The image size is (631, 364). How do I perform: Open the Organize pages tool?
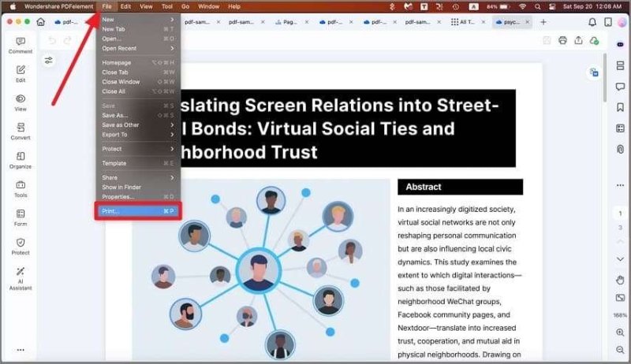pos(21,160)
